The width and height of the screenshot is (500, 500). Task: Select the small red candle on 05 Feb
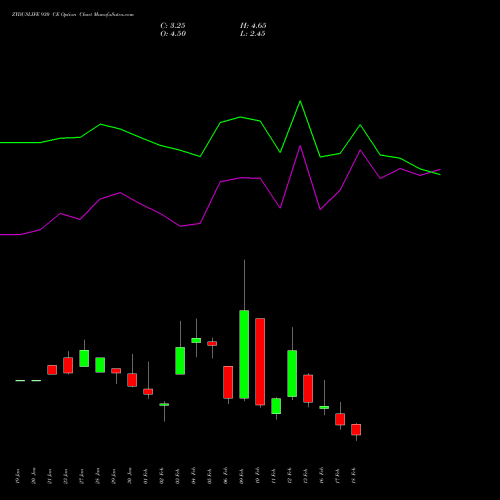[x=212, y=343]
